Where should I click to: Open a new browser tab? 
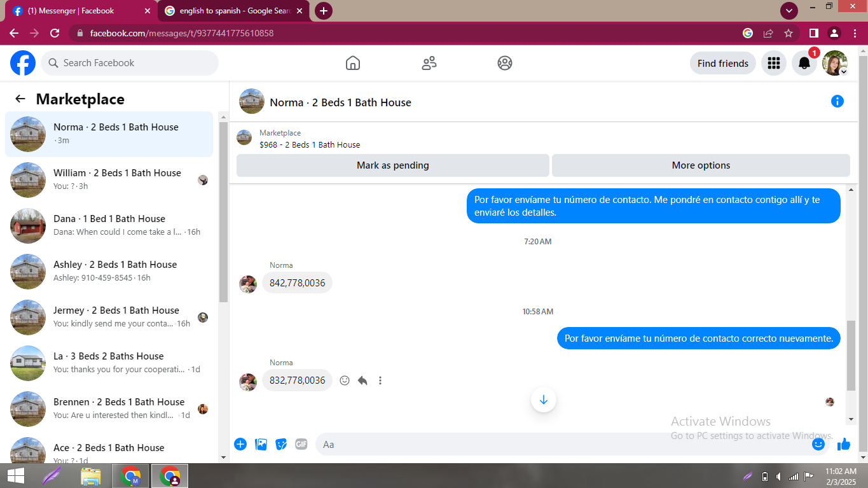(324, 11)
